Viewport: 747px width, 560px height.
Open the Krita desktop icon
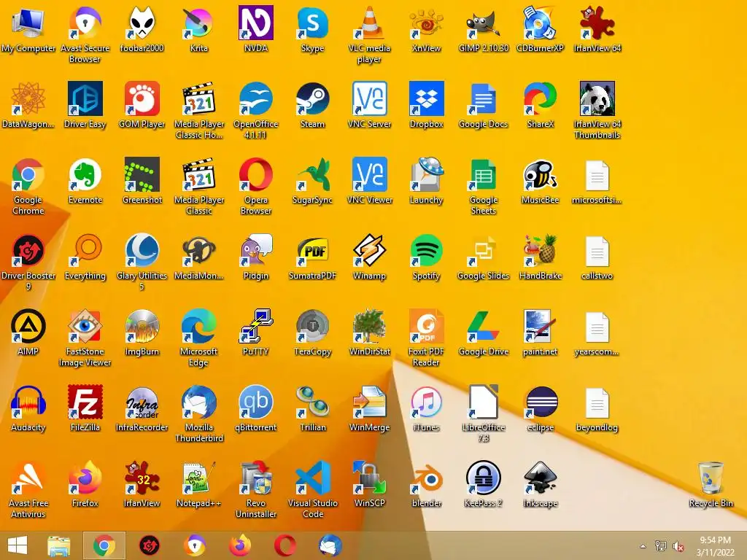coord(198,29)
